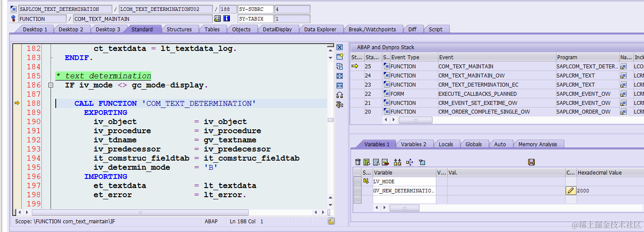This screenshot has width=644, height=232.
Task: Click the SY-SUBRC value field
Action: (292, 9)
